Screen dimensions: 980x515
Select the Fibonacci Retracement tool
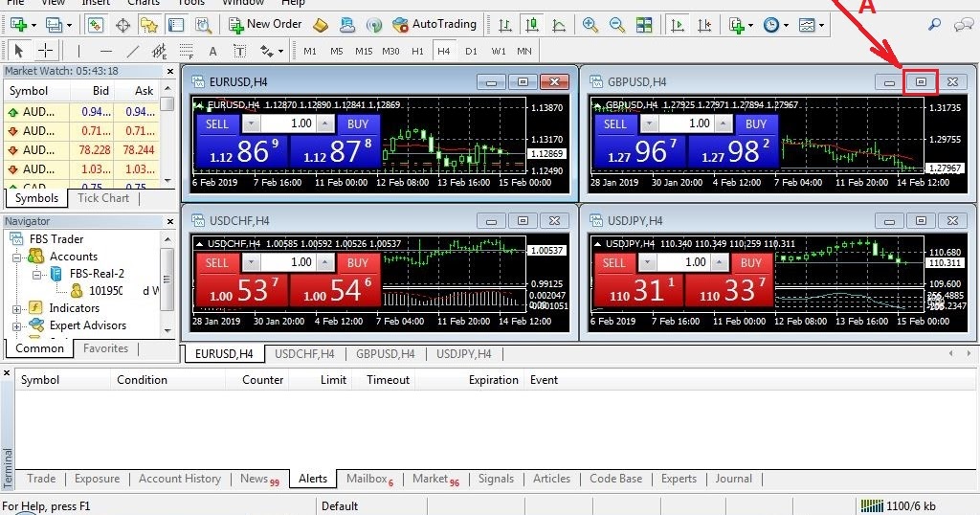187,51
